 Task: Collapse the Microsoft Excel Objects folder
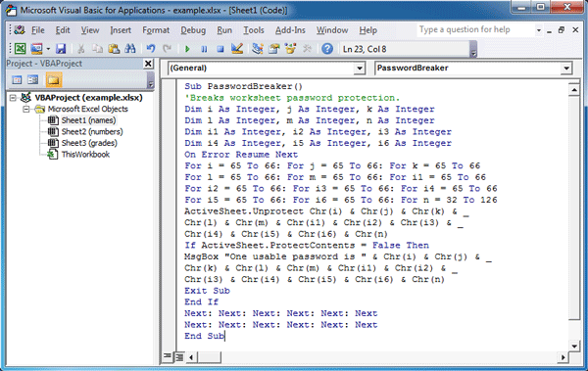tap(25, 109)
